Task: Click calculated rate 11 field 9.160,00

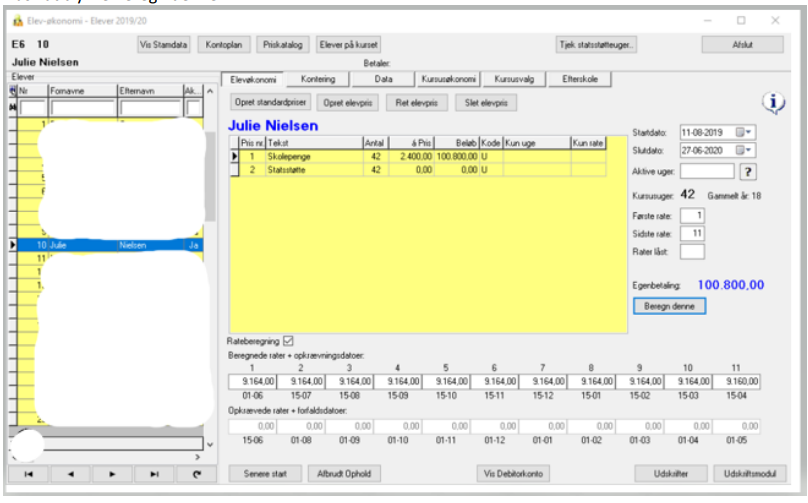Action: 736,381
